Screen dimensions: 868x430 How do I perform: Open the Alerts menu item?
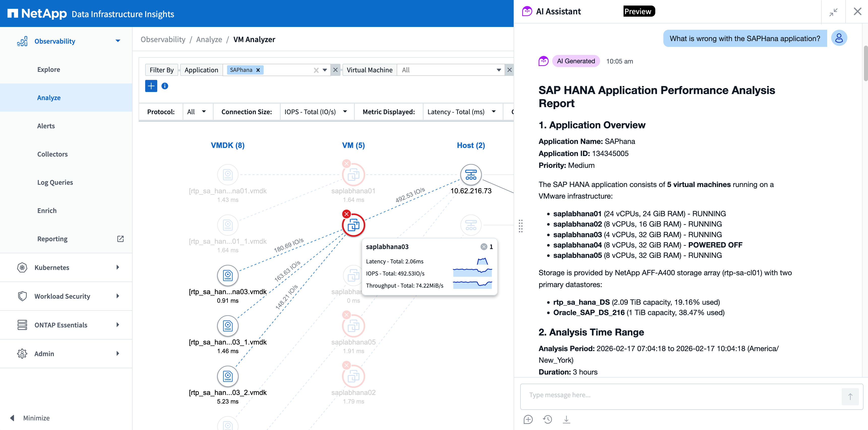(46, 126)
